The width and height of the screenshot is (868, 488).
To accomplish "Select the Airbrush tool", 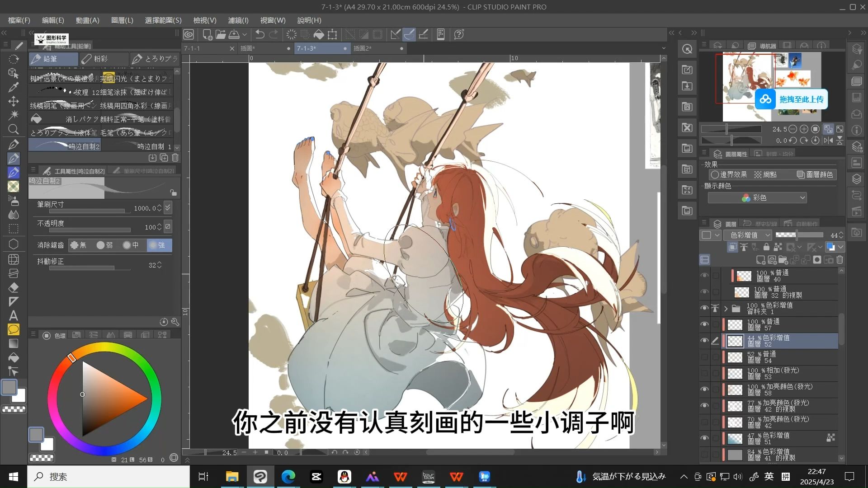I will click(14, 201).
